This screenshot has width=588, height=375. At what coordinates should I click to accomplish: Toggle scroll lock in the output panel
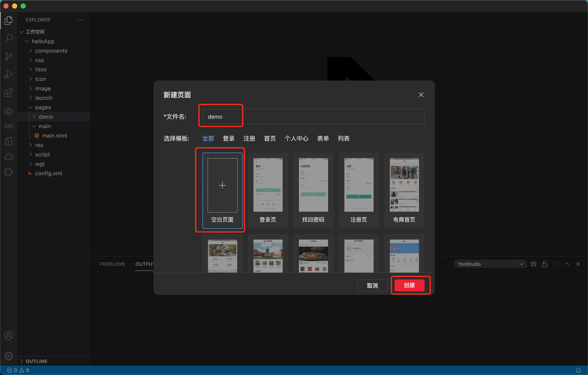point(545,264)
